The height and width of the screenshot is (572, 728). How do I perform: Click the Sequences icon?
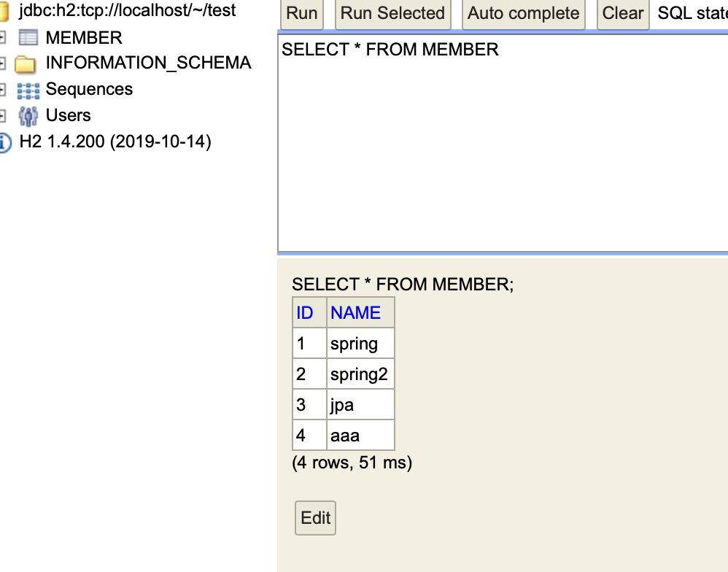(28, 90)
